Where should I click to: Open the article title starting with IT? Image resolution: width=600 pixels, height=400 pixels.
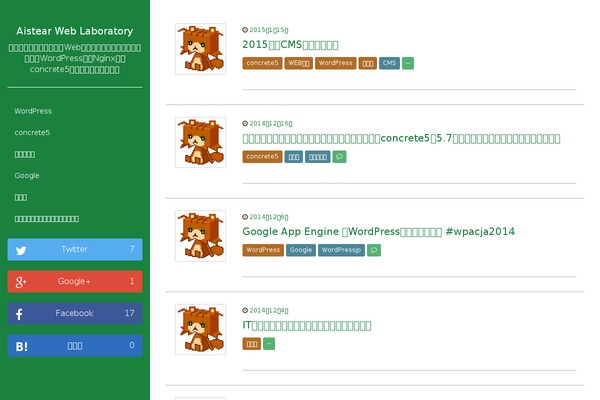pos(307,325)
